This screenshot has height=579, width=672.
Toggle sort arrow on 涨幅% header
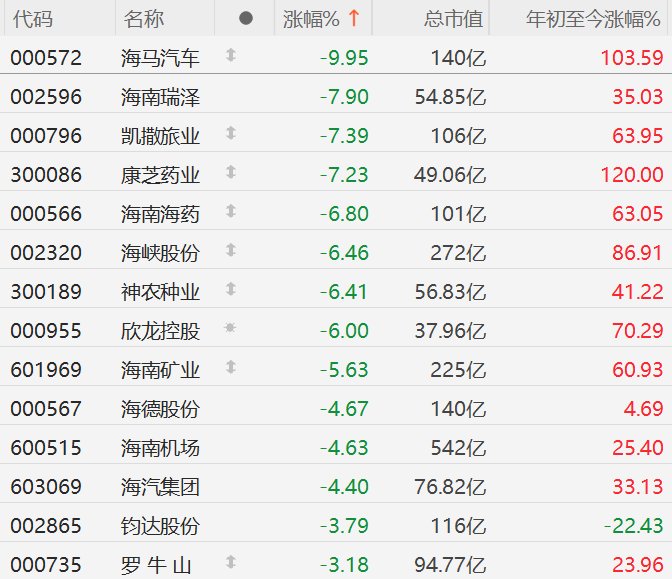[x=353, y=19]
